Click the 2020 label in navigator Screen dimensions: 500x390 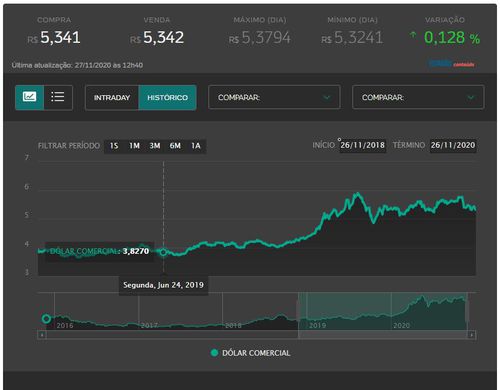click(401, 325)
